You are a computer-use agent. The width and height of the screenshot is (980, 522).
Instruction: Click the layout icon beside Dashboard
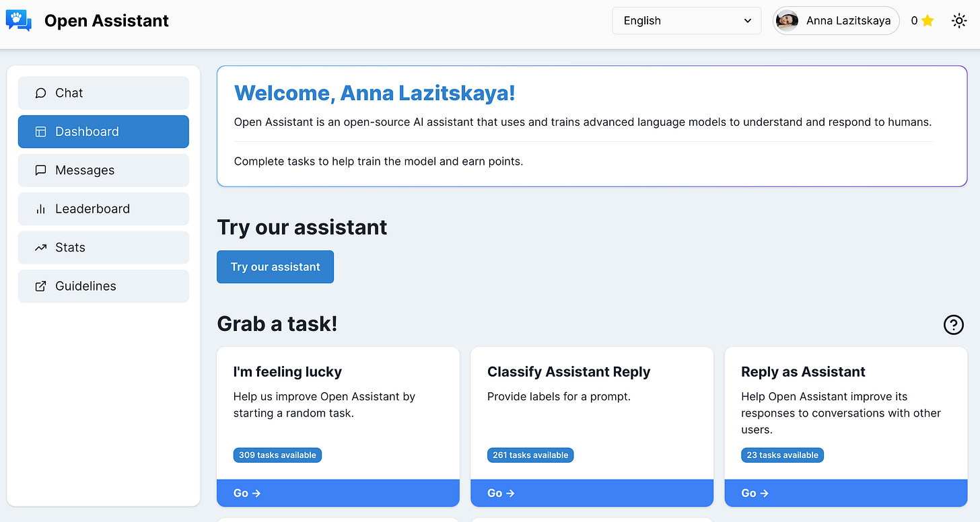(x=40, y=132)
